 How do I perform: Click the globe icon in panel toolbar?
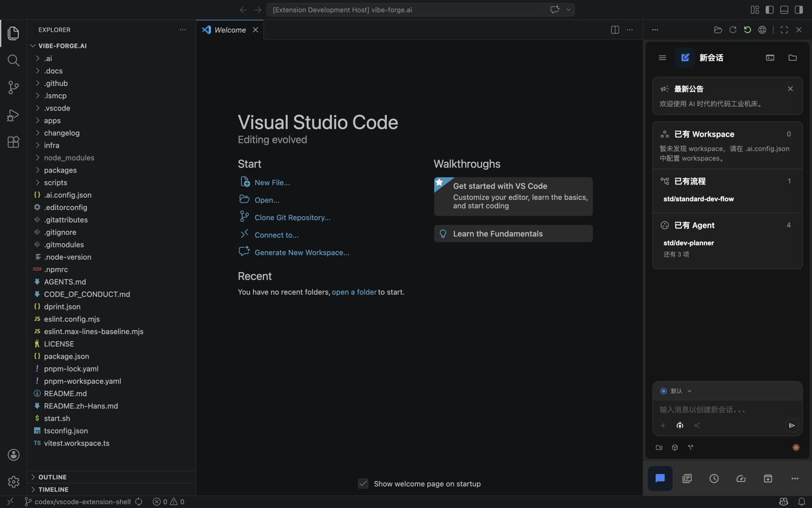(x=762, y=30)
